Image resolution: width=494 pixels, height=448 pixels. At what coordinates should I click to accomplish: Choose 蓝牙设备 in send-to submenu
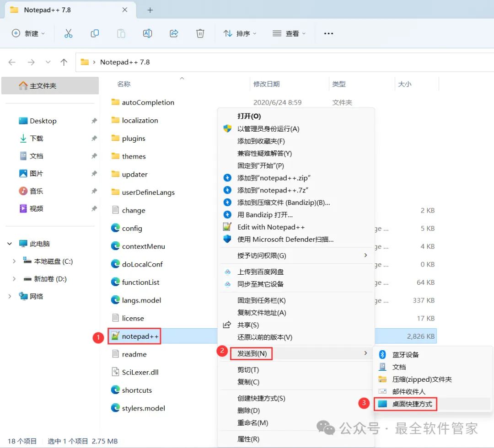click(x=405, y=355)
